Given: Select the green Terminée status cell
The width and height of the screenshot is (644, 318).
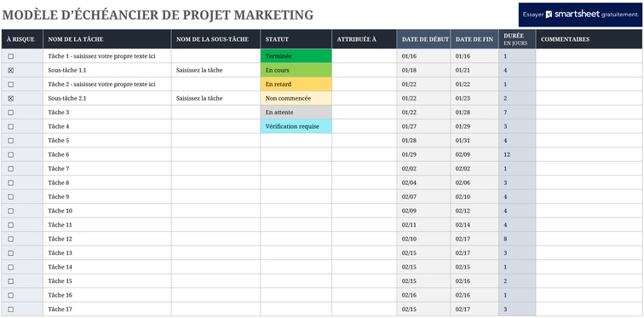Looking at the screenshot, I should [x=296, y=56].
